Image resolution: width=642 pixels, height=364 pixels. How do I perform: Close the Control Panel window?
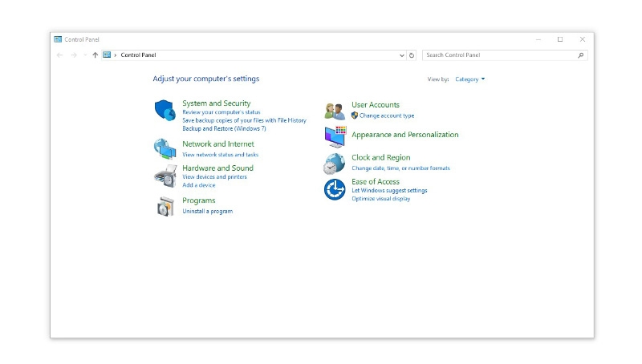583,39
